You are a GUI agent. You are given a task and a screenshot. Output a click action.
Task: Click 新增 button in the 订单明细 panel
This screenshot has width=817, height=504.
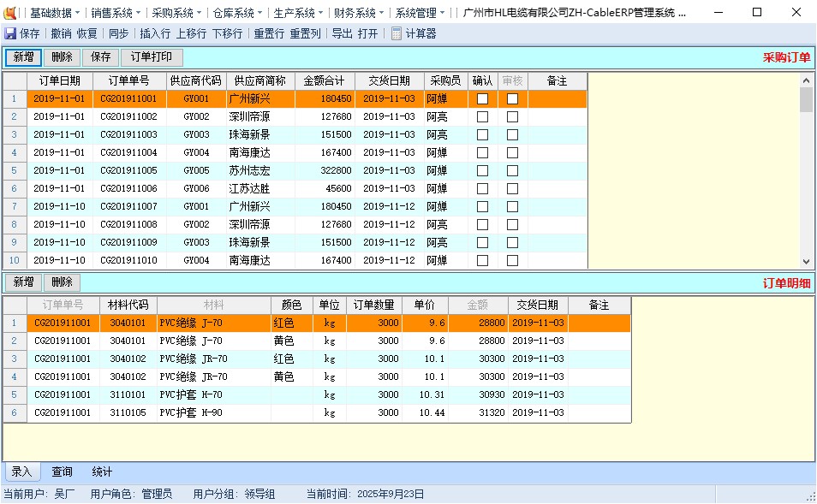[x=23, y=282]
